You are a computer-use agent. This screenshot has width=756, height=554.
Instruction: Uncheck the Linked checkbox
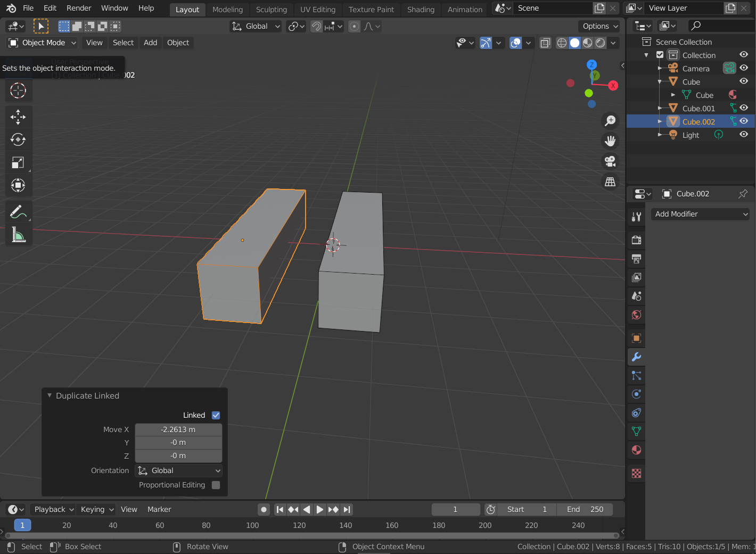point(216,415)
